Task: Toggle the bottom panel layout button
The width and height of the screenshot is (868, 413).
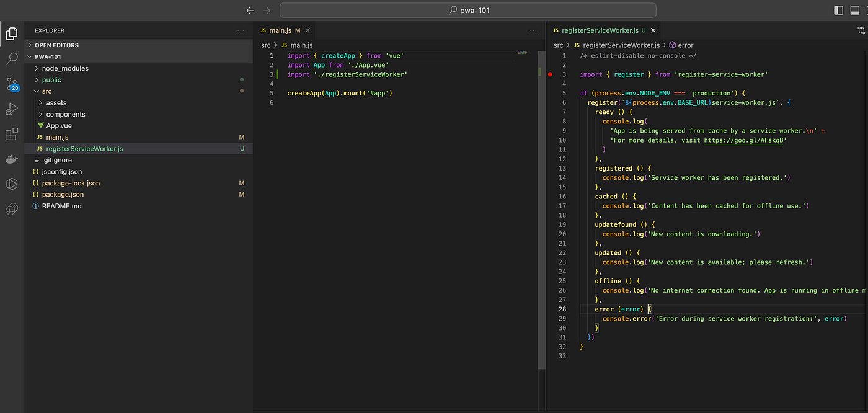Action: (854, 11)
